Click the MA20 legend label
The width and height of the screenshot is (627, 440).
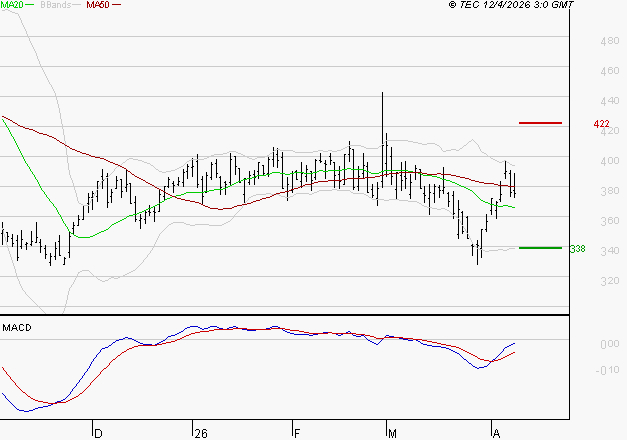pos(12,5)
